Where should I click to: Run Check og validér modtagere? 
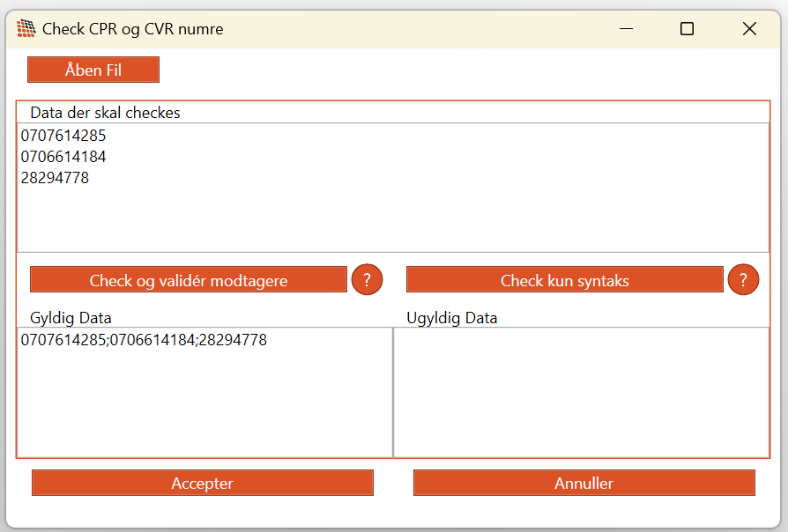click(x=189, y=280)
